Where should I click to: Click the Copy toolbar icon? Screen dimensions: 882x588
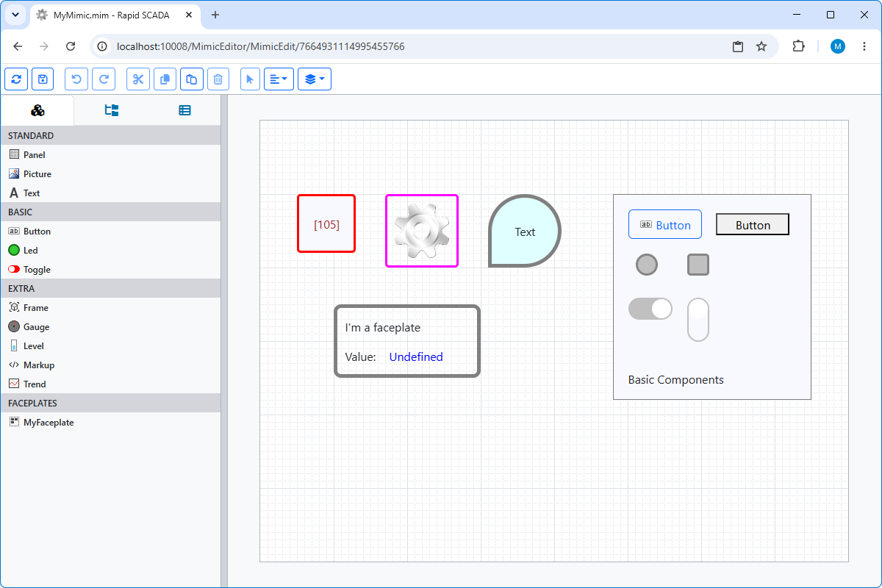[x=165, y=79]
